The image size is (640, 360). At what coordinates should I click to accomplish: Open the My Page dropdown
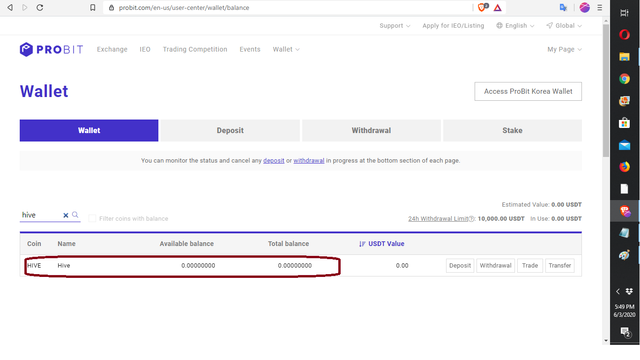[x=564, y=49]
